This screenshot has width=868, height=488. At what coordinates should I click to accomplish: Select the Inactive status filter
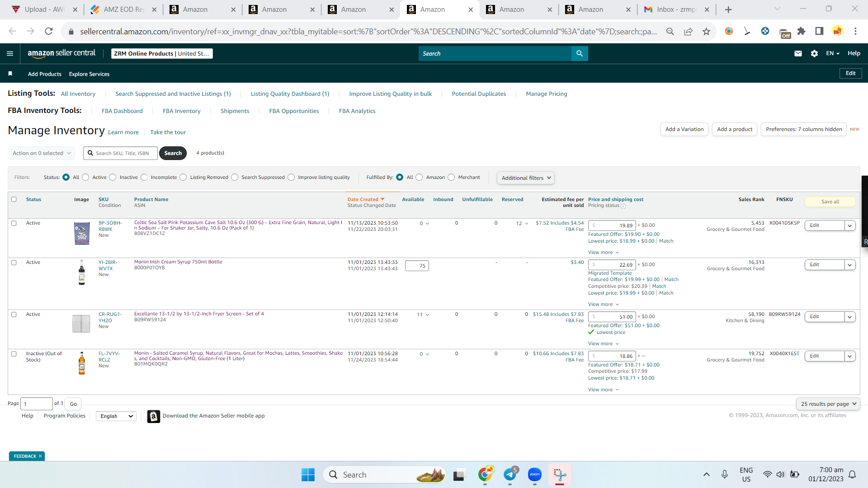(x=113, y=177)
